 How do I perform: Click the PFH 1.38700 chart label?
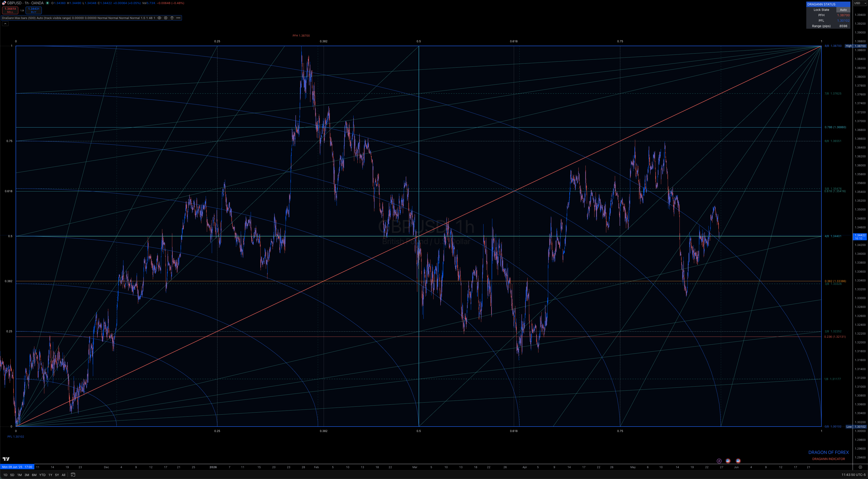tap(301, 36)
